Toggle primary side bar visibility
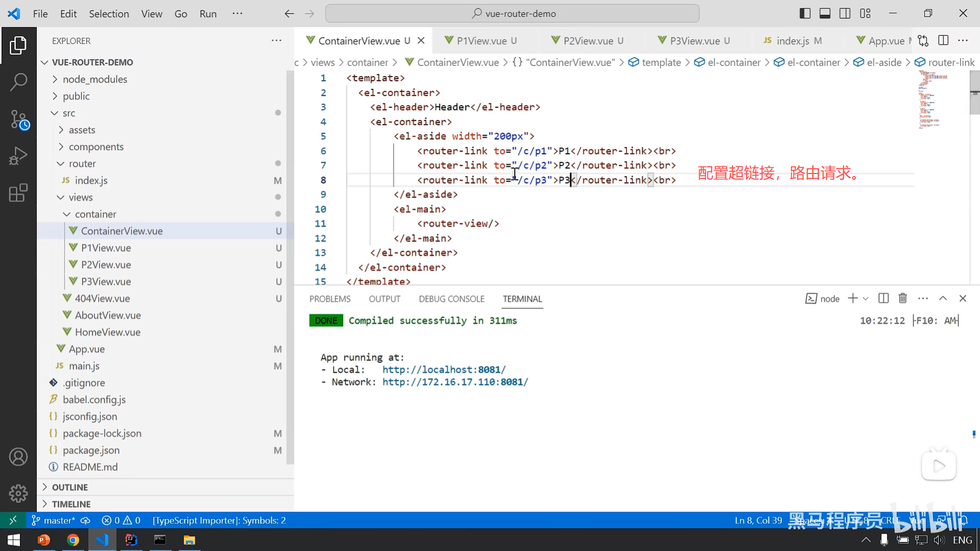980x551 pixels. 805,14
